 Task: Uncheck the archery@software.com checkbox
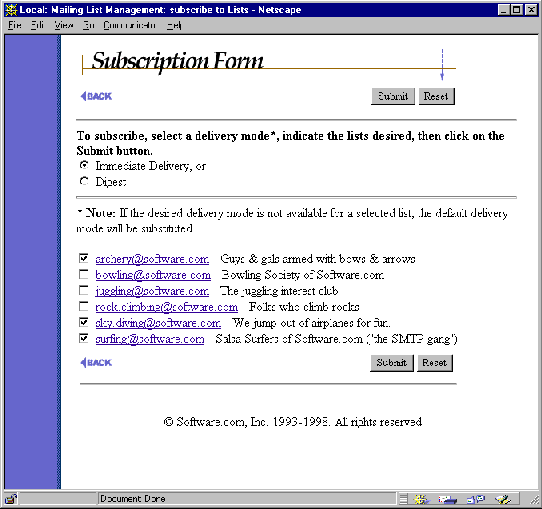pos(84,258)
